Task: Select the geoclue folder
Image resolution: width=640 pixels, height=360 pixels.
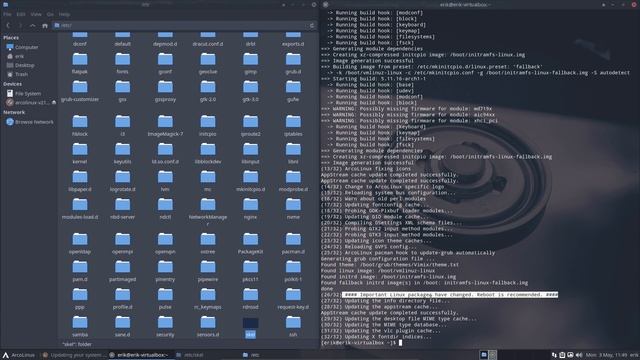Action: [208, 63]
